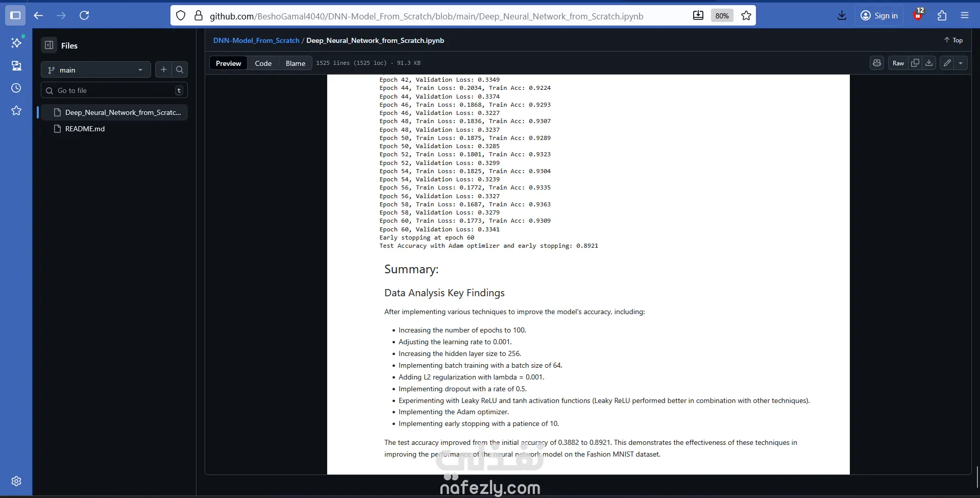Image resolution: width=980 pixels, height=498 pixels.
Task: Click 'Early stopping at epoch 60' line
Action: [427, 238]
